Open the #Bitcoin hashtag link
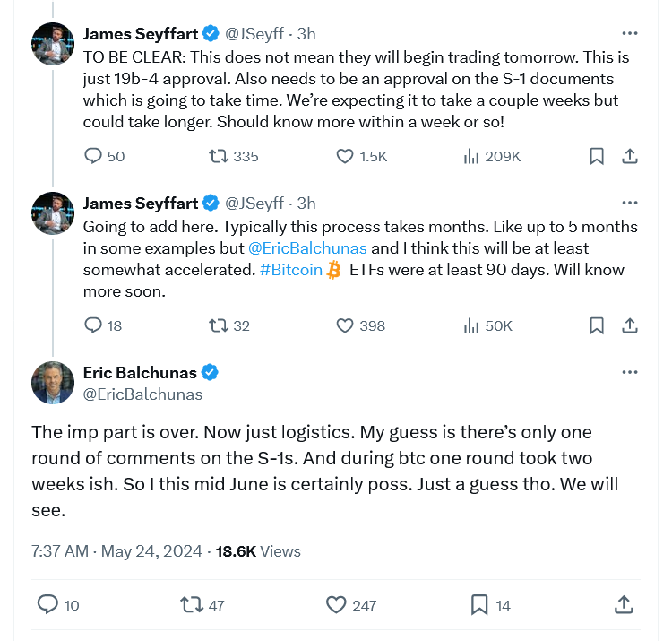Screen dimensions: 672x641 click(291, 270)
